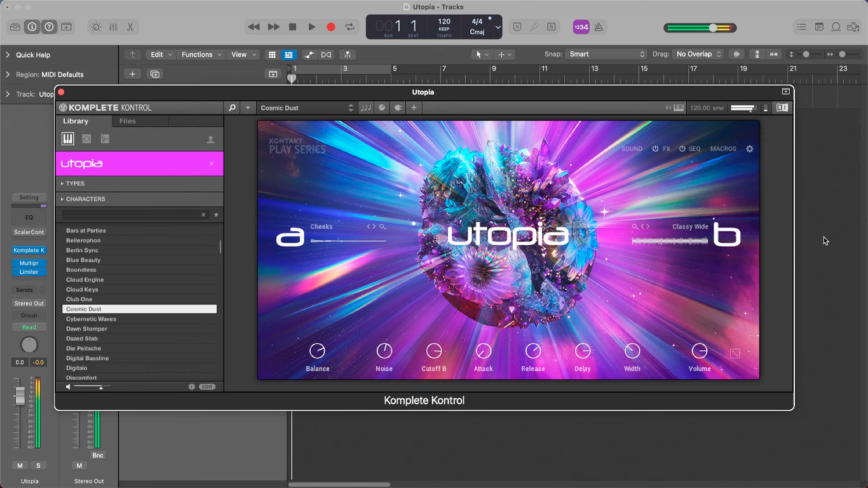Open Smart Controls dial icon
The width and height of the screenshot is (868, 488).
[x=96, y=27]
